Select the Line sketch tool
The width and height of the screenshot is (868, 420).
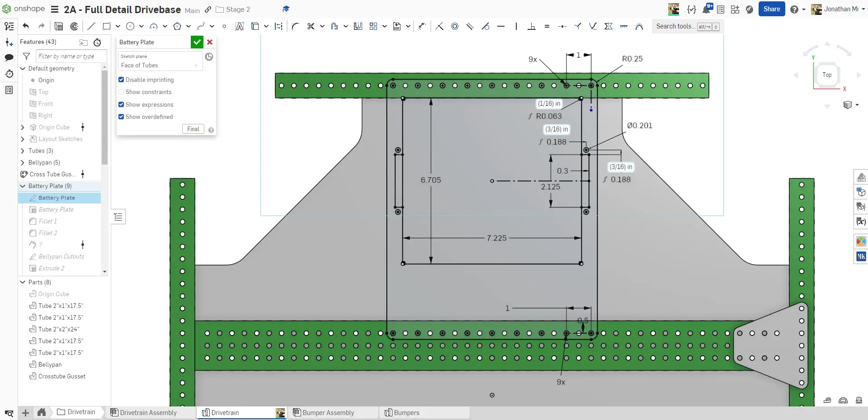pyautogui.click(x=91, y=26)
